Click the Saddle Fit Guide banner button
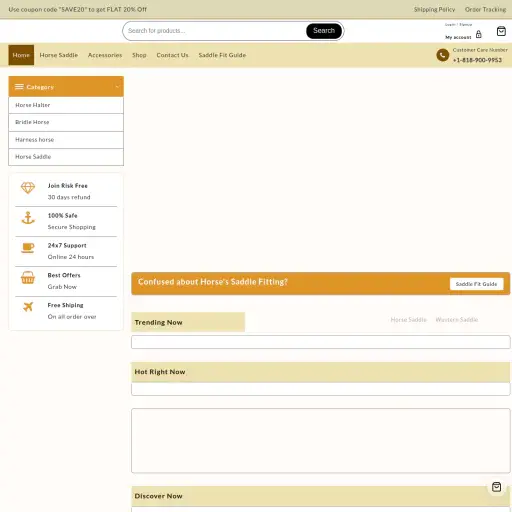 pyautogui.click(x=476, y=284)
